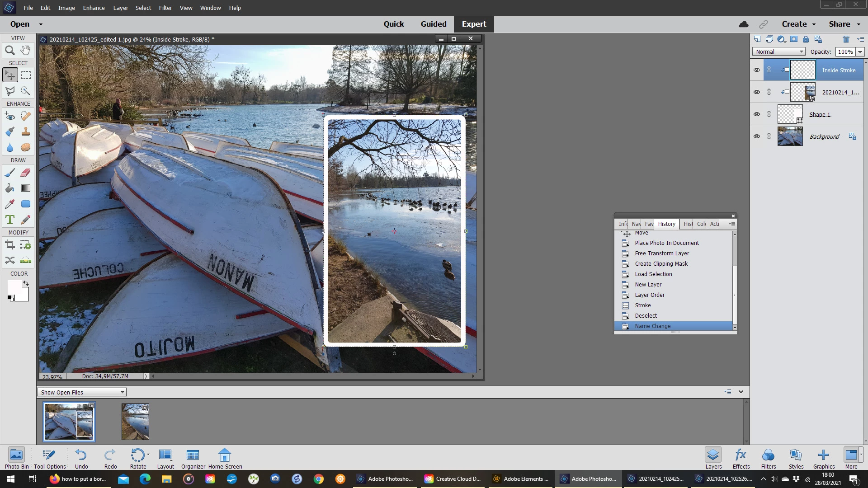Pick the Eraser tool
The image size is (868, 488).
coord(26,173)
